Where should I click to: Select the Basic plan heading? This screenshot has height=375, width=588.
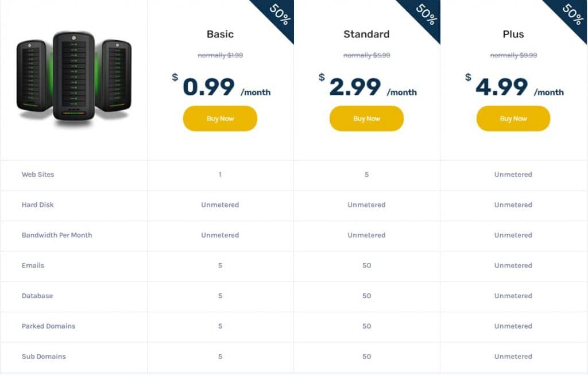[x=220, y=34]
